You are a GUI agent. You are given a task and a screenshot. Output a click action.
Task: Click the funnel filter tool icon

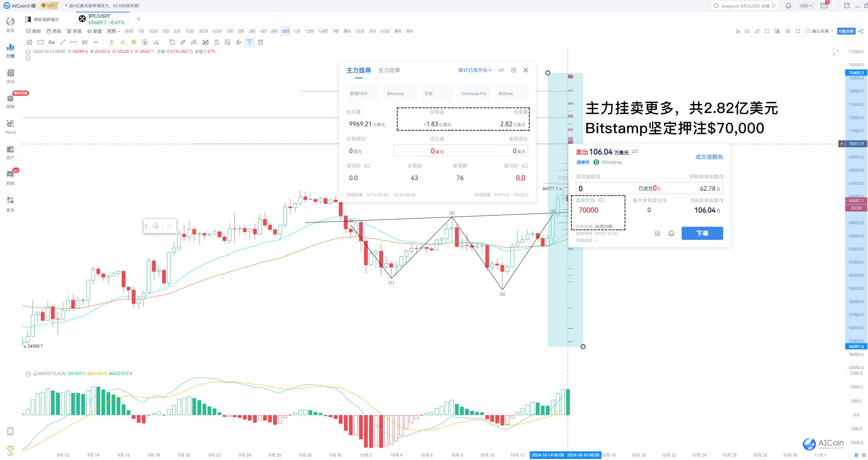coord(250,42)
